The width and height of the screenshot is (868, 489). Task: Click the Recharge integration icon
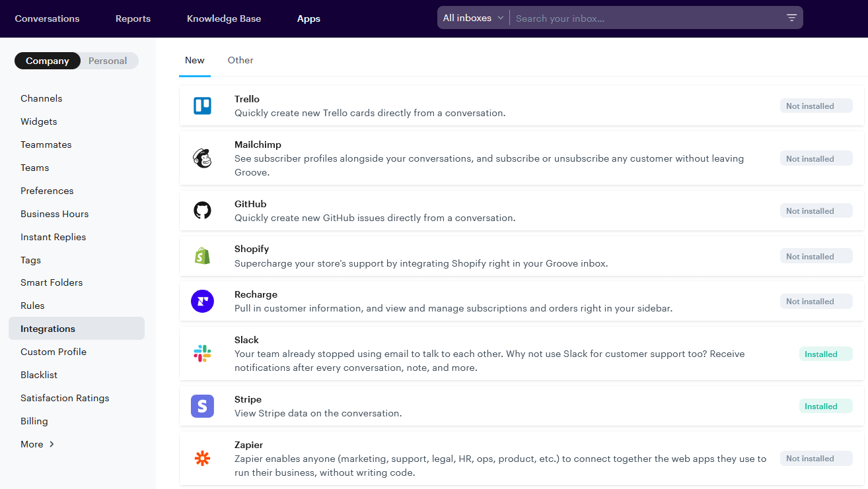click(202, 301)
